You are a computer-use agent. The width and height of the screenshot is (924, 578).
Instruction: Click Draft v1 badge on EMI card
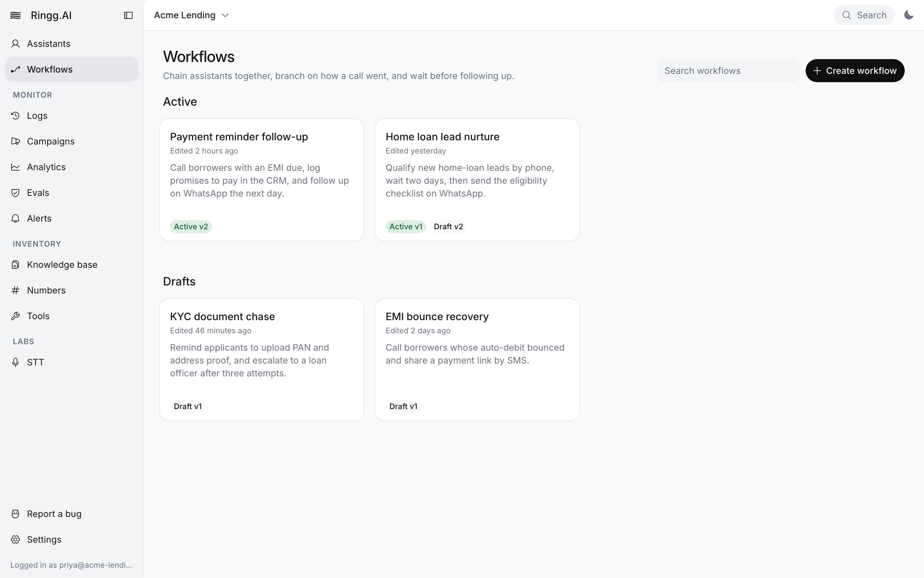click(403, 406)
